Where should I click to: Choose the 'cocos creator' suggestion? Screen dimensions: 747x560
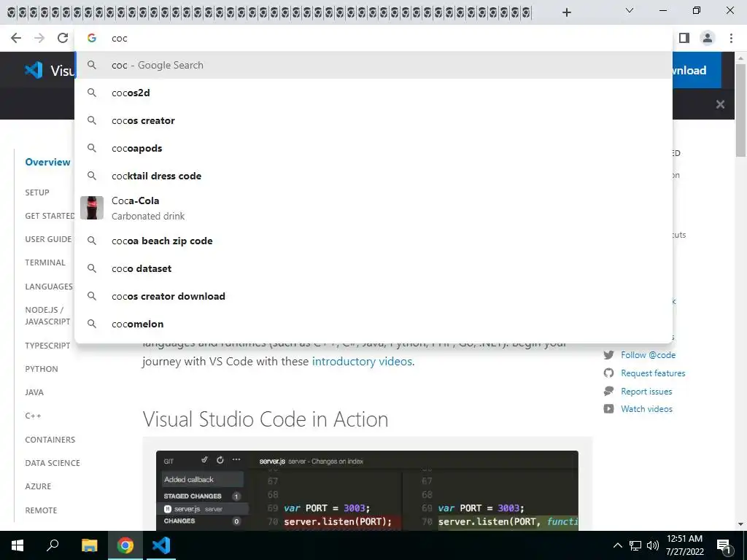tap(373, 120)
